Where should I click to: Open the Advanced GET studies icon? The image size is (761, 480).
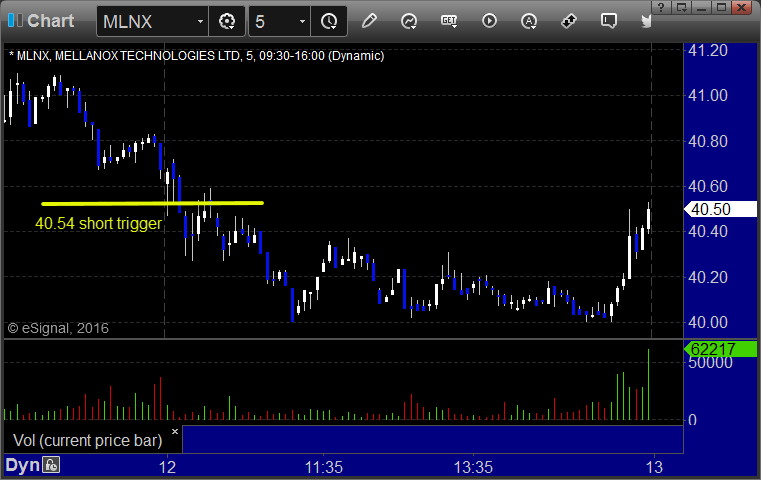449,21
